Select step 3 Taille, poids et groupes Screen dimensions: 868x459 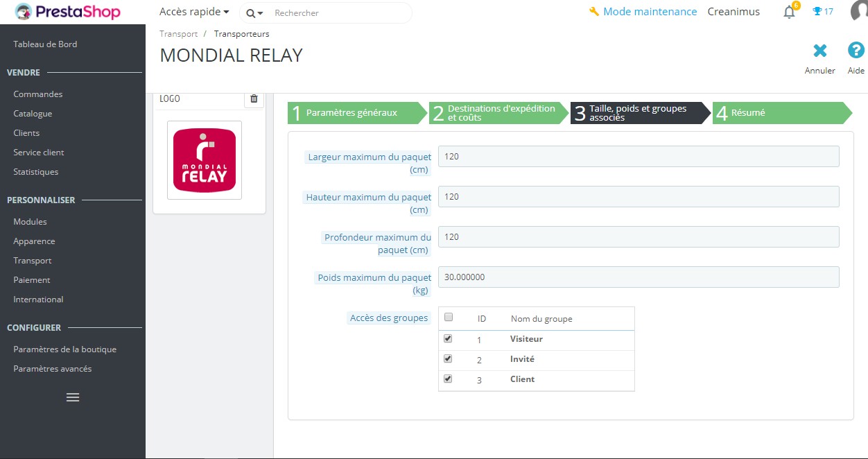tap(641, 112)
